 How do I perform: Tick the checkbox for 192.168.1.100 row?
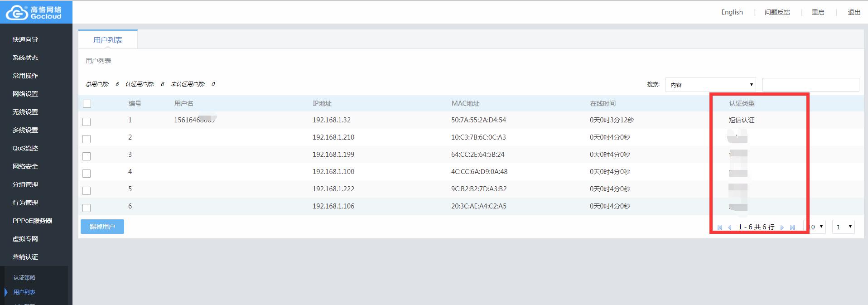87,174
